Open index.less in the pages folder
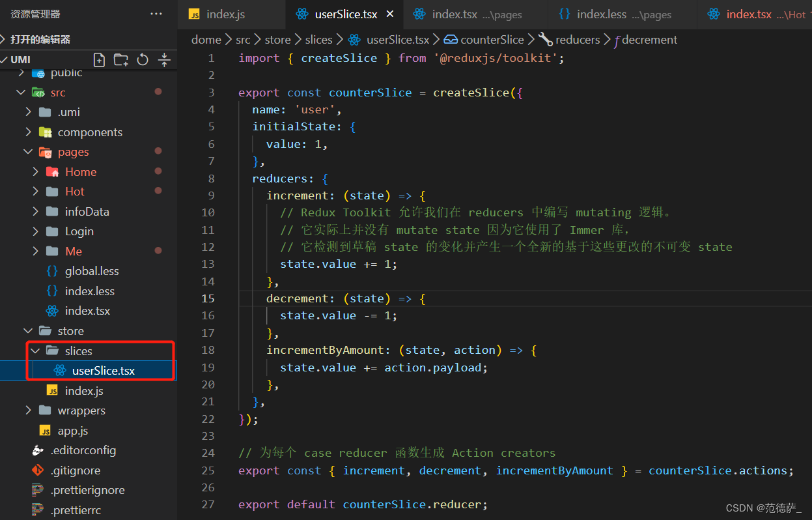 coord(89,291)
